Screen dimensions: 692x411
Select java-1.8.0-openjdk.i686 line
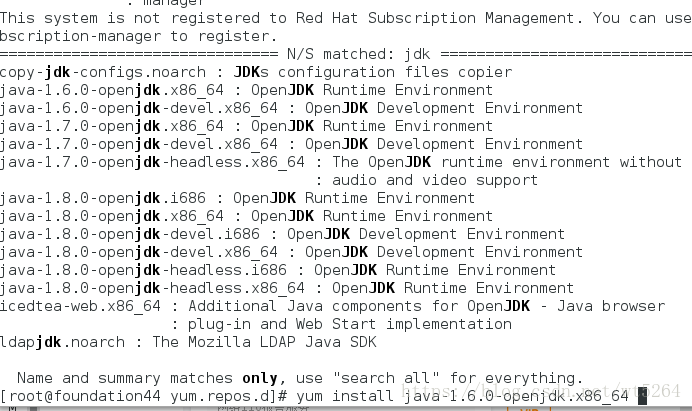[x=237, y=198]
